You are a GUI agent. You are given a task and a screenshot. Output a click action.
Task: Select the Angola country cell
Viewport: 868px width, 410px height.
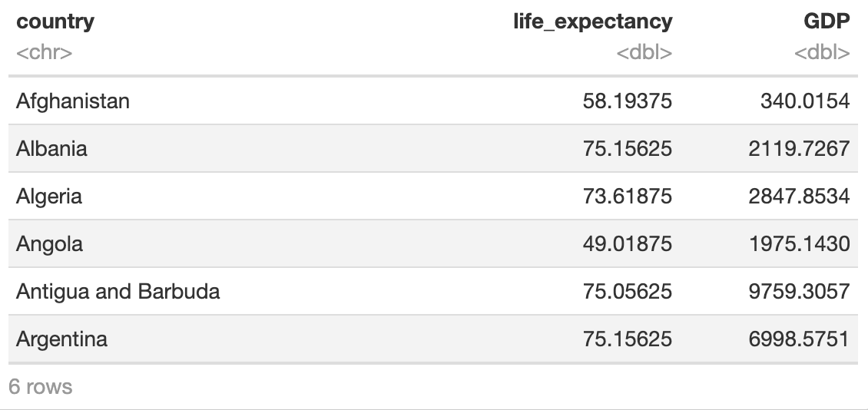tap(50, 243)
